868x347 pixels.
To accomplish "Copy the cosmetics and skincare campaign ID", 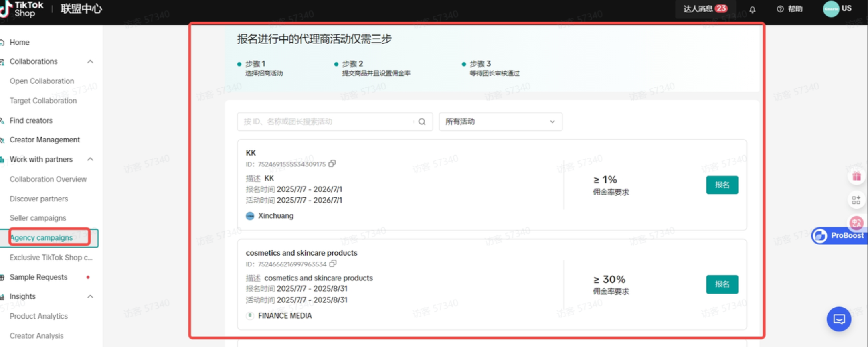I will 333,264.
